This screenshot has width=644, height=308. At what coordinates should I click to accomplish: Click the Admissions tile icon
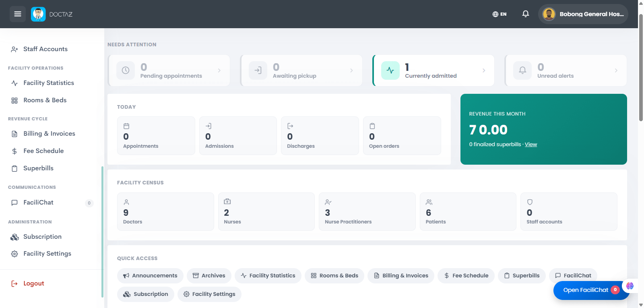coord(208,126)
